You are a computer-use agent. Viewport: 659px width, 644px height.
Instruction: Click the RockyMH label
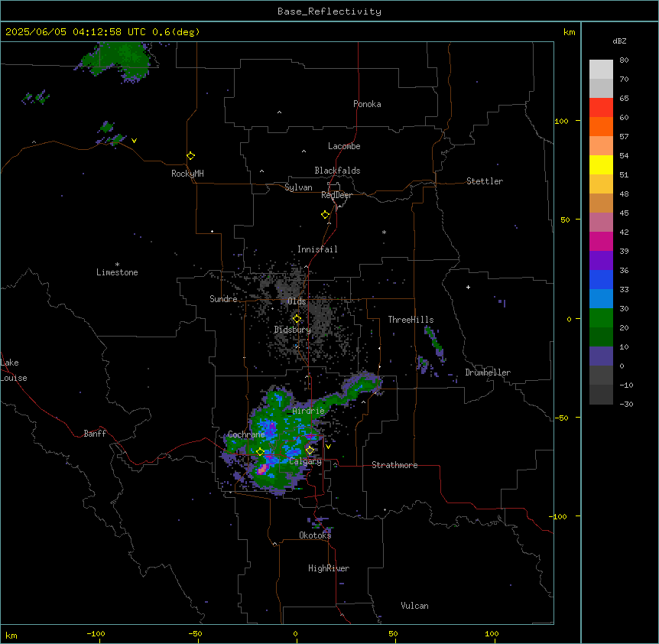[187, 174]
